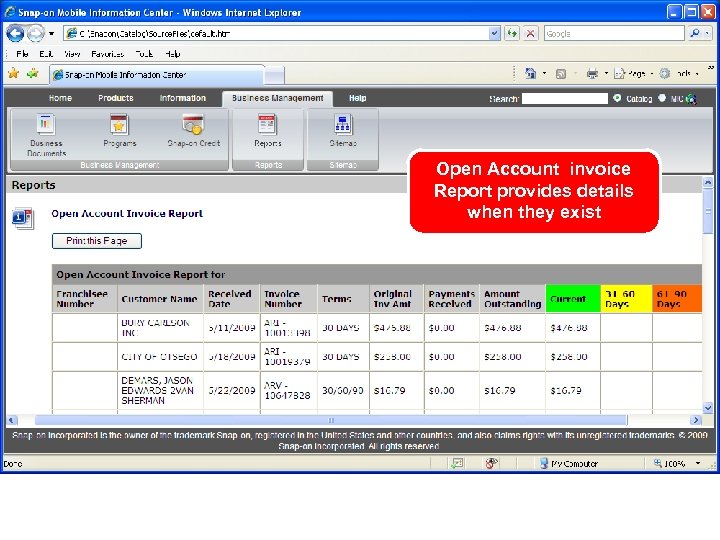Click the browser Forward arrow
Screen dimensions: 720x540
point(35,33)
